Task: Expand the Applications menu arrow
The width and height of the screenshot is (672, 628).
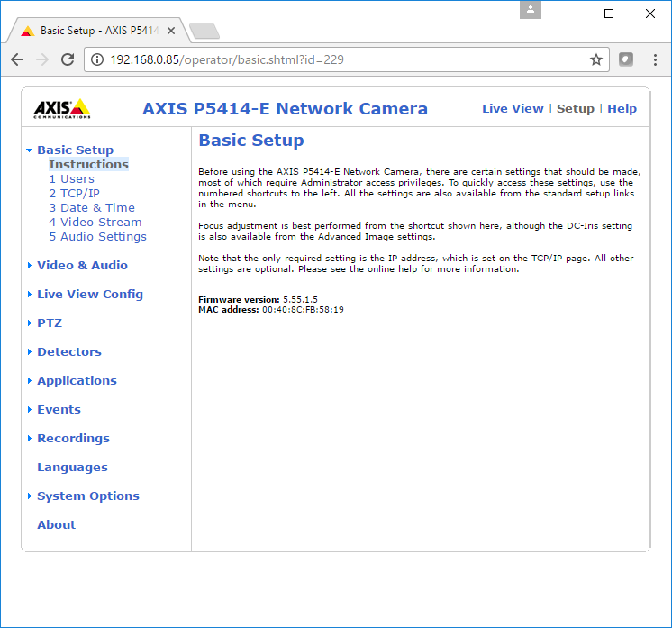Action: tap(29, 380)
